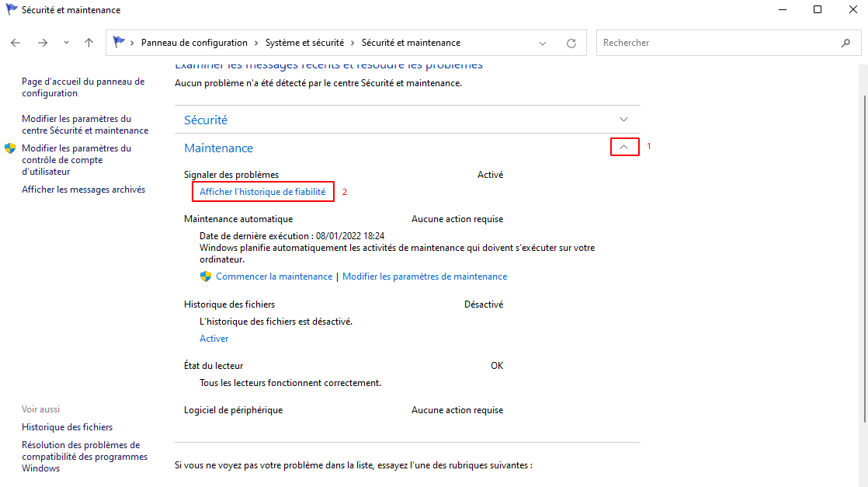This screenshot has height=487, width=868.
Task: Open Historique des fichiers in Voir aussi
Action: (67, 427)
